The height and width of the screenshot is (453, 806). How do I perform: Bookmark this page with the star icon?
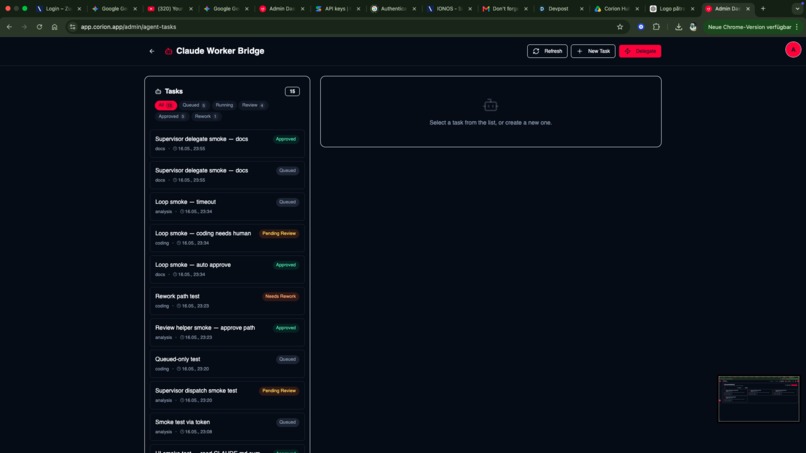620,27
